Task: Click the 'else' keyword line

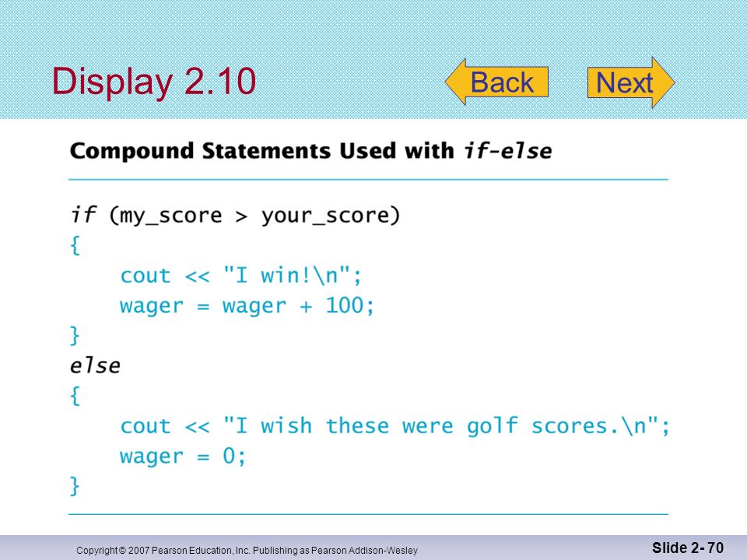Action: pyautogui.click(x=95, y=366)
